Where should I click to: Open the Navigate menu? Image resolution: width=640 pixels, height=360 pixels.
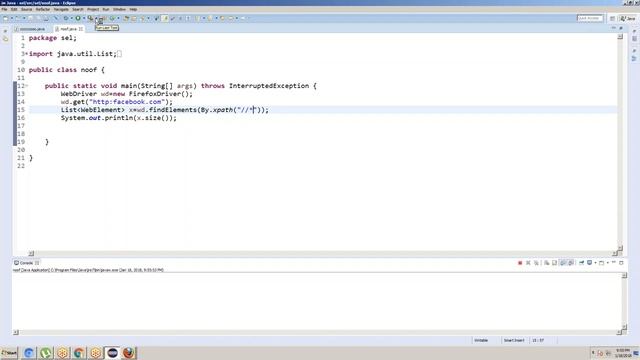tap(61, 9)
